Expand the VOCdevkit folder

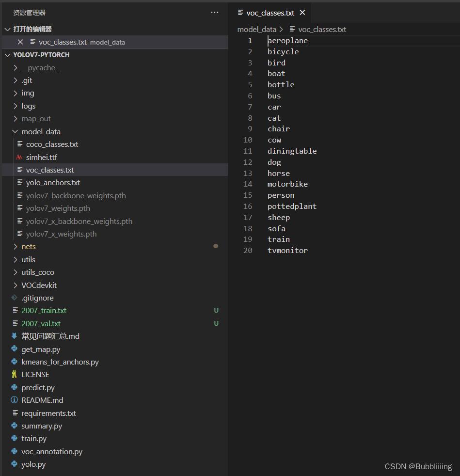pyautogui.click(x=16, y=285)
